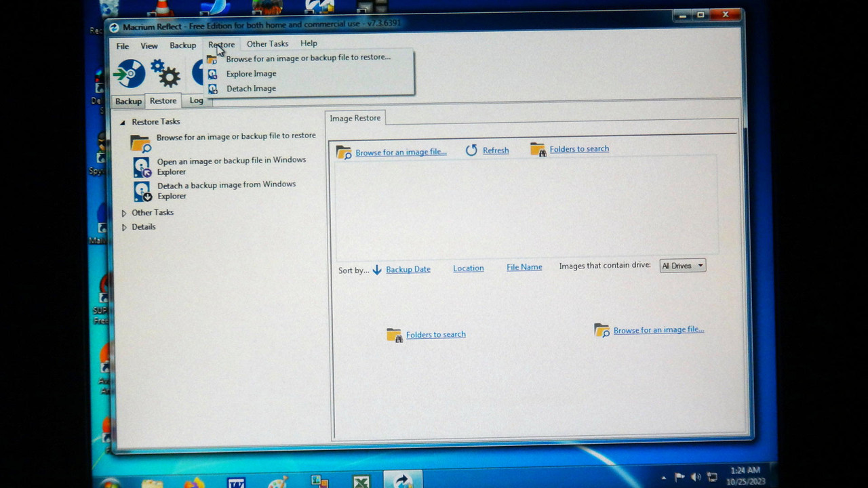The image size is (868, 488).
Task: Click the taskbar clock showing 1:24 AM
Action: [745, 475]
